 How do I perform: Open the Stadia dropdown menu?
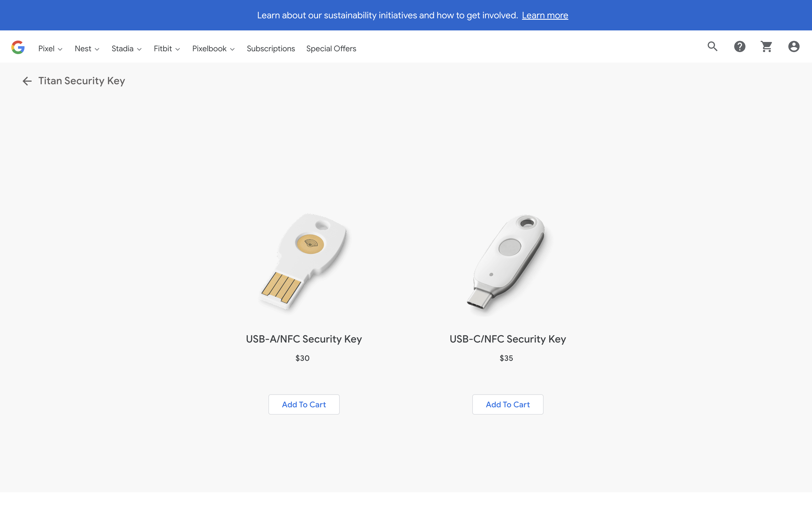(x=127, y=49)
